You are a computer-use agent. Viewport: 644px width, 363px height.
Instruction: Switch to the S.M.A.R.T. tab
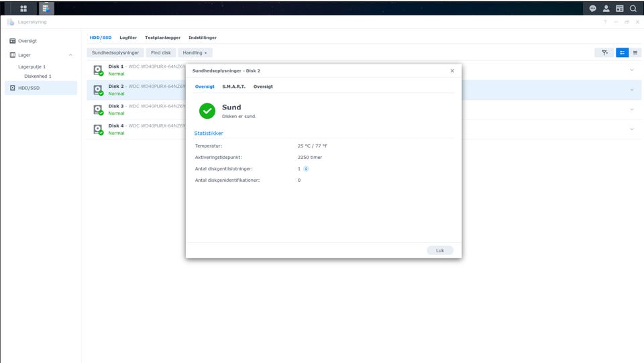(233, 87)
